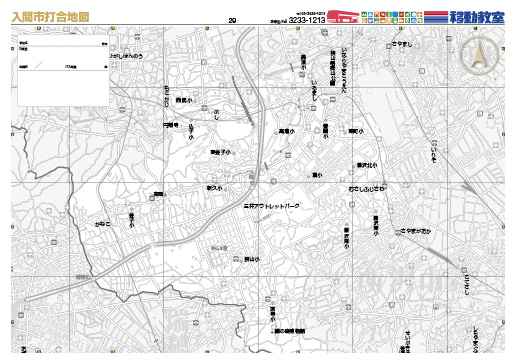This screenshot has width=516, height=364.
Task: Select the さやまがおか station marker
Action: [x=398, y=232]
